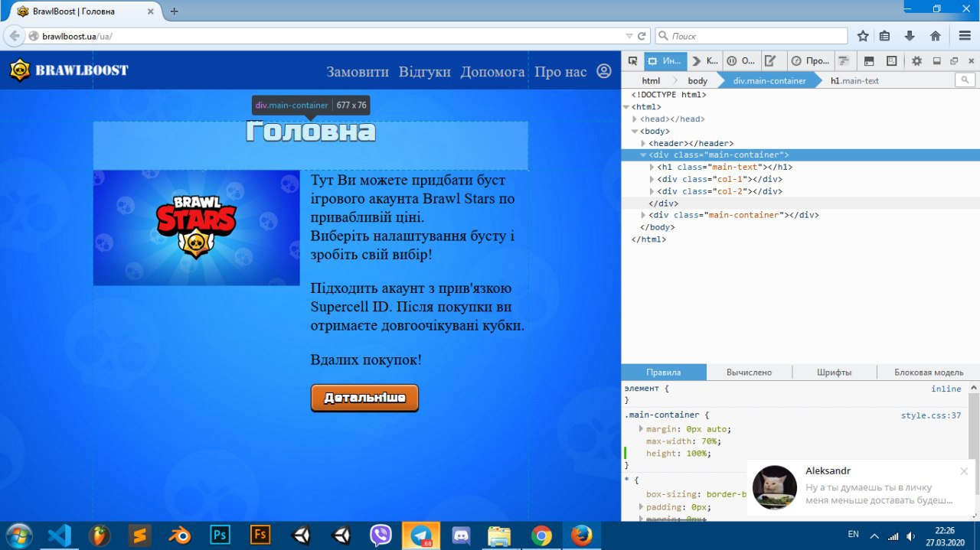Select the Шрифты fonts tab
The image size is (980, 550).
[x=835, y=373]
